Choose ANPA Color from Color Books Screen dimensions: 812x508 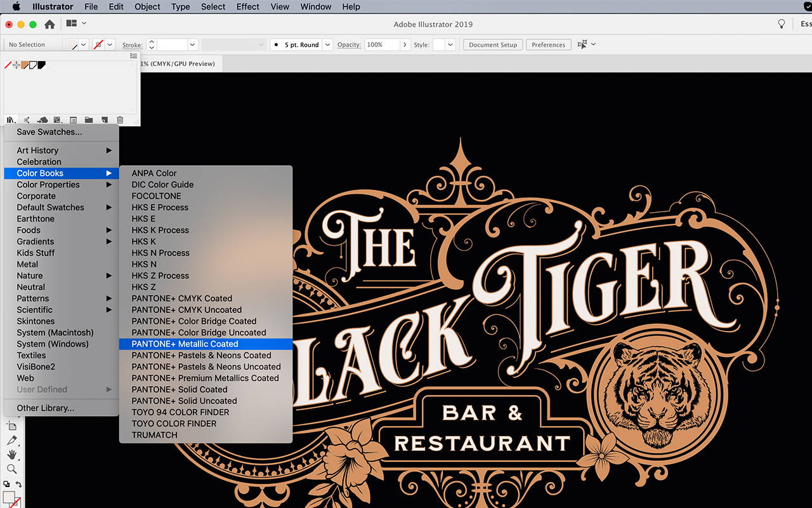(206, 173)
